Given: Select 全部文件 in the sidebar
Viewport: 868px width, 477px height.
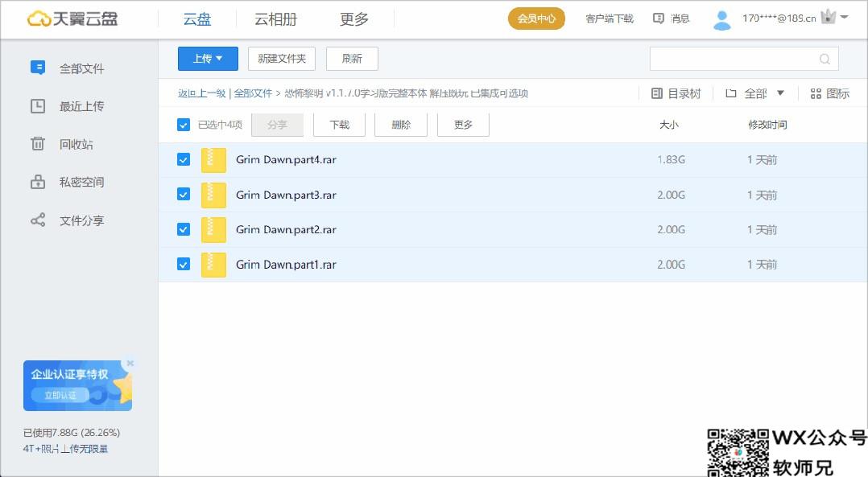Looking at the screenshot, I should pyautogui.click(x=82, y=68).
